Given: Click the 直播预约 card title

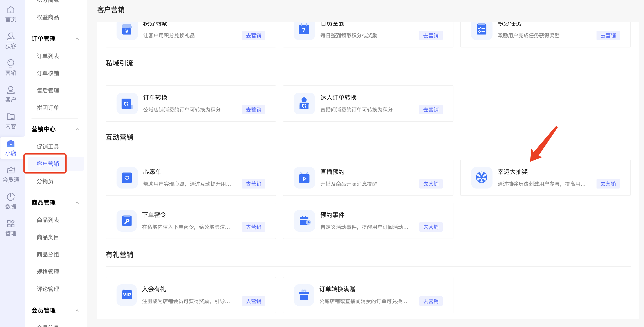Looking at the screenshot, I should coord(332,172).
